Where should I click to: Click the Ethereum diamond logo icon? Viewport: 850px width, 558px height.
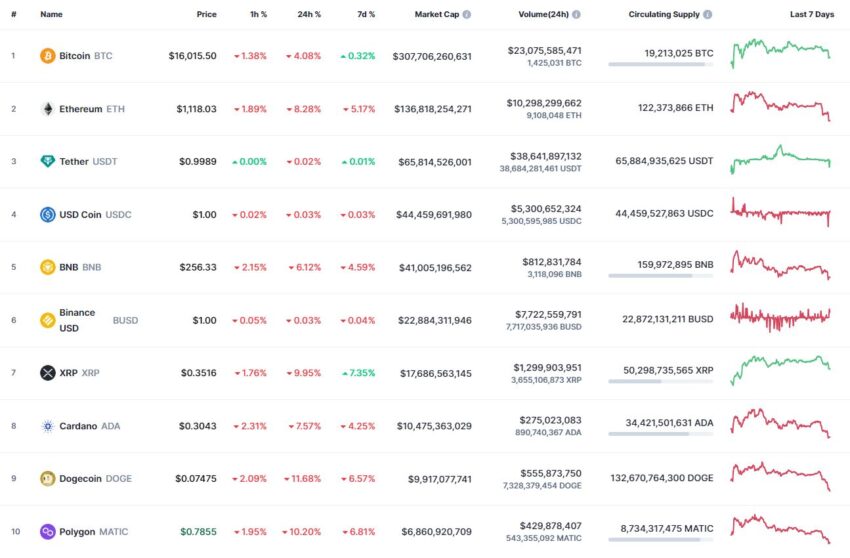click(48, 109)
